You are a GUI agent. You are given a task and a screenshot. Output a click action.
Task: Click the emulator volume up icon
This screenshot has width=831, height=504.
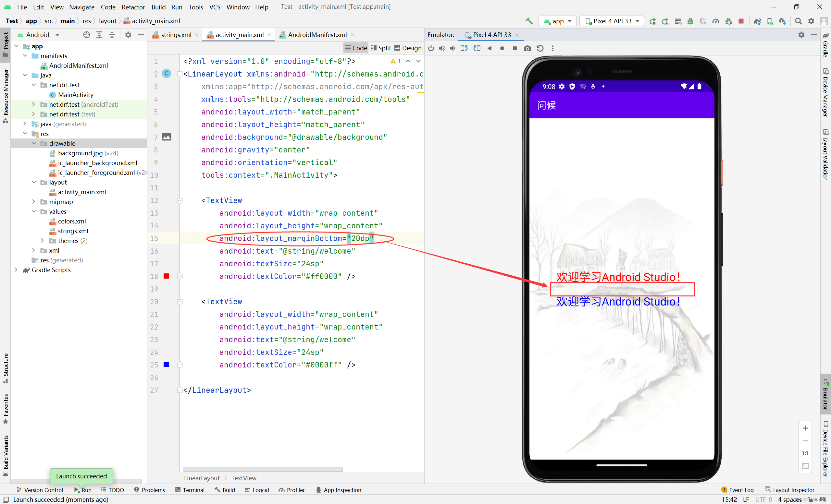point(442,48)
